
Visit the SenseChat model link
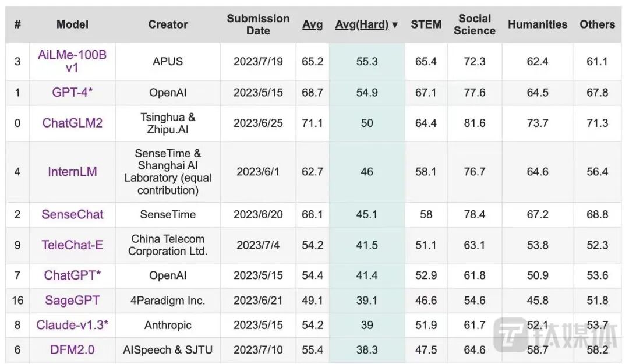[x=72, y=214]
